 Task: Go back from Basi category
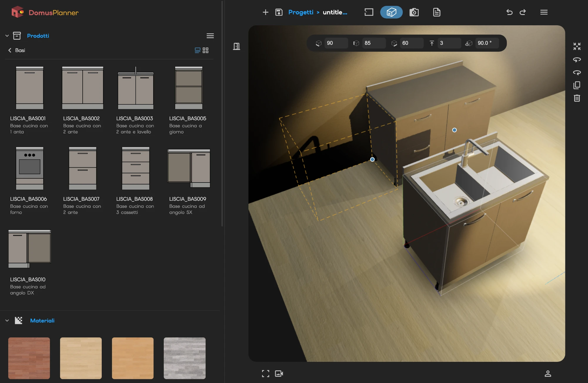pos(10,50)
